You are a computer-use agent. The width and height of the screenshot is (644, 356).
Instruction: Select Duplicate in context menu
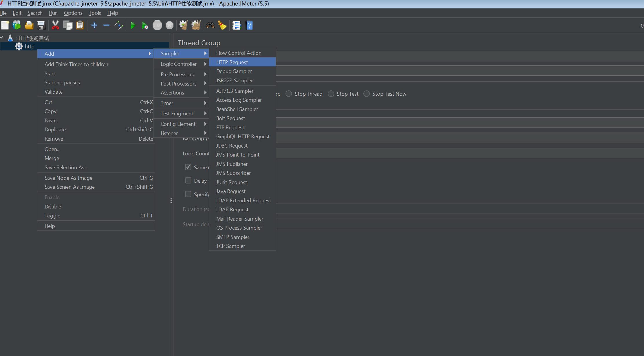point(96,129)
